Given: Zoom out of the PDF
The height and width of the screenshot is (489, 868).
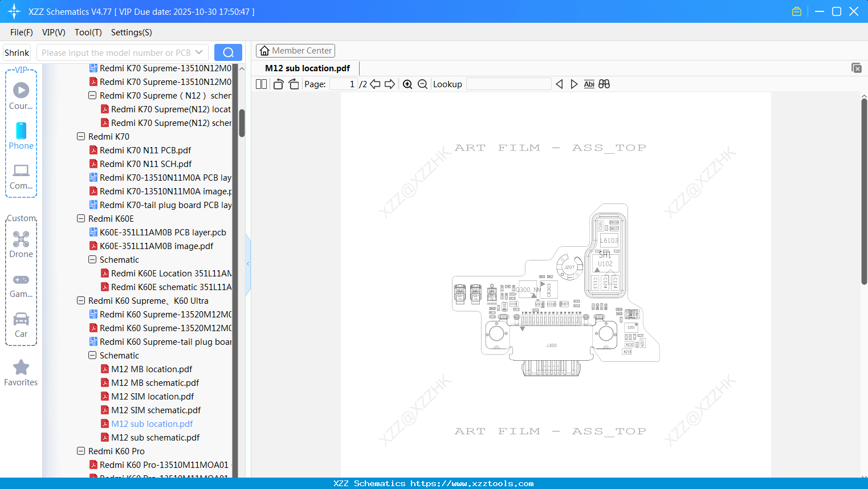Looking at the screenshot, I should point(422,84).
